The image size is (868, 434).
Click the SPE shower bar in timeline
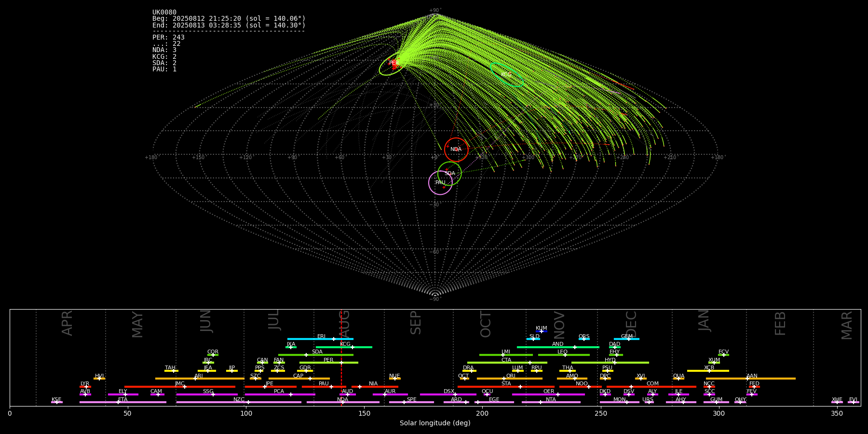[x=411, y=402]
